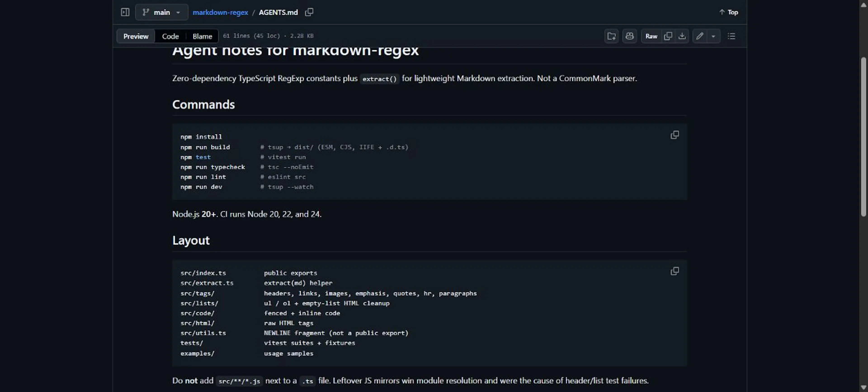This screenshot has width=868, height=392.
Task: Click the inline 'extract()' code
Action: click(x=380, y=79)
